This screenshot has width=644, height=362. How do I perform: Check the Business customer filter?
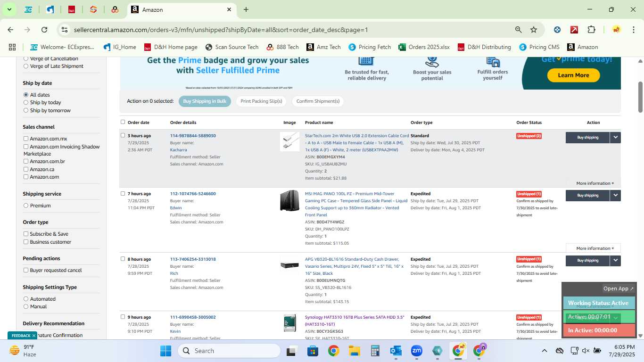coord(26,242)
